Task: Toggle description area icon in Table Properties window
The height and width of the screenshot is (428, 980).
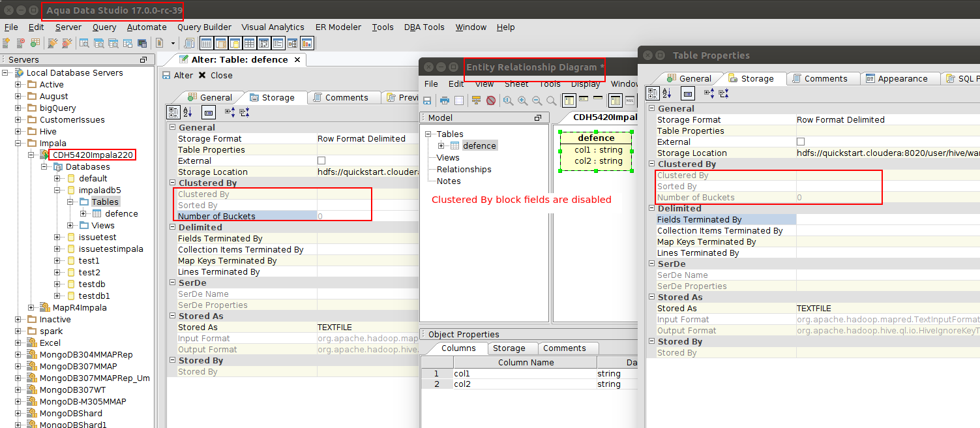Action: pyautogui.click(x=688, y=93)
